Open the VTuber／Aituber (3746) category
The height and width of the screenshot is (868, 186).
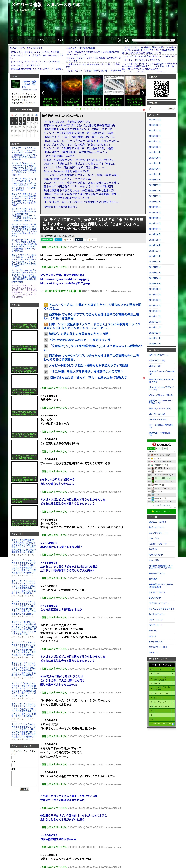coord(161,395)
